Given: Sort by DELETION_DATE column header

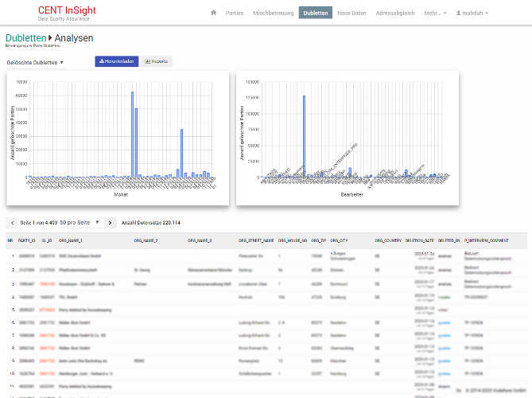Looking at the screenshot, I should [419, 240].
